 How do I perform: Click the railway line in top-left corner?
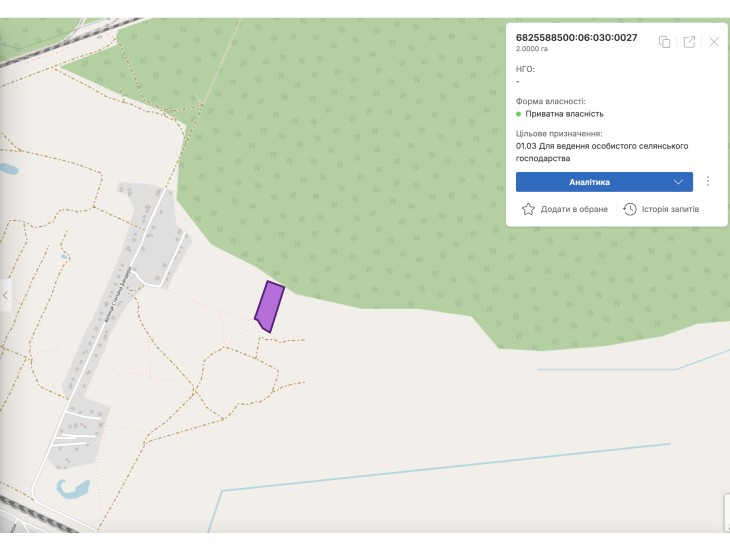pos(70,41)
